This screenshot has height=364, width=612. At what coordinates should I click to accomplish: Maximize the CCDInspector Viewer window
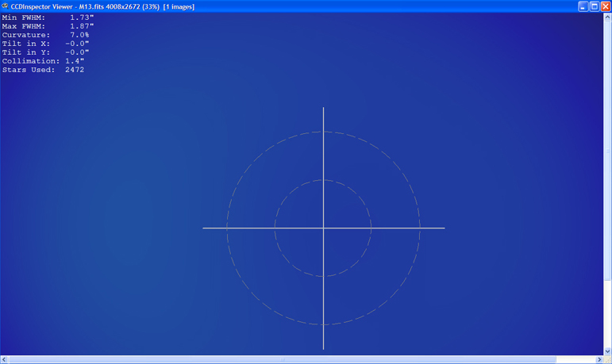(x=595, y=6)
